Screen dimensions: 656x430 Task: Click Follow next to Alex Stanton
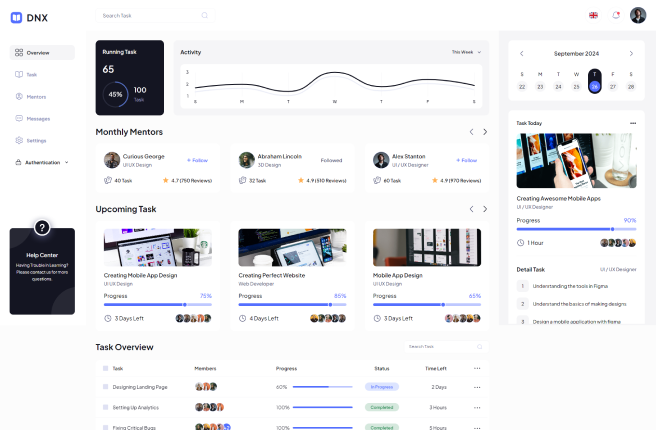pyautogui.click(x=466, y=160)
